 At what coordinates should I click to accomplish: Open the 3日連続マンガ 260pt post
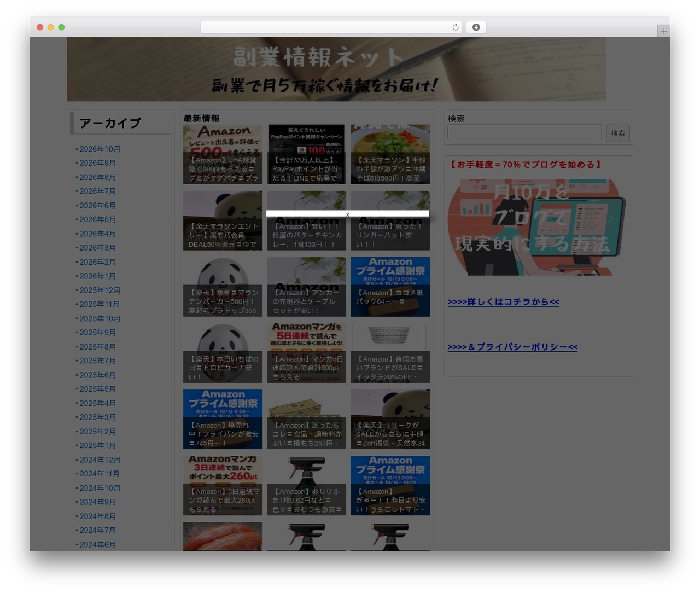(x=223, y=485)
